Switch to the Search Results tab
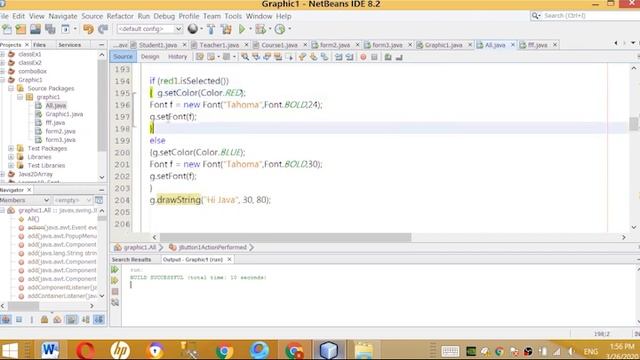This screenshot has width=640, height=360. [131, 260]
